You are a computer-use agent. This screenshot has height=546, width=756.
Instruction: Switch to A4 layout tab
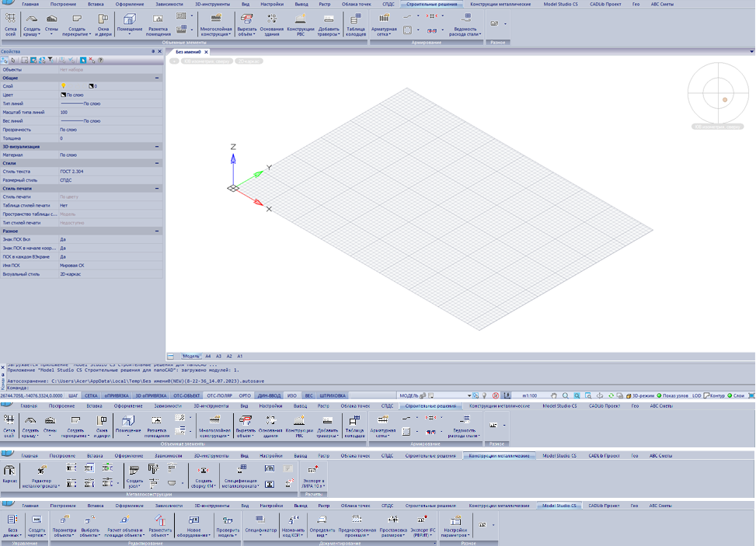[207, 356]
